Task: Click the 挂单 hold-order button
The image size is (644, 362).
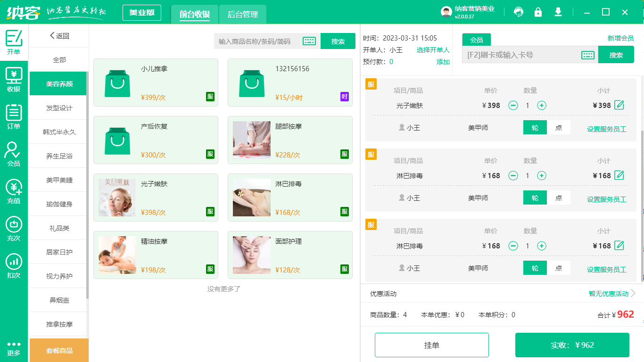Action: pos(431,345)
